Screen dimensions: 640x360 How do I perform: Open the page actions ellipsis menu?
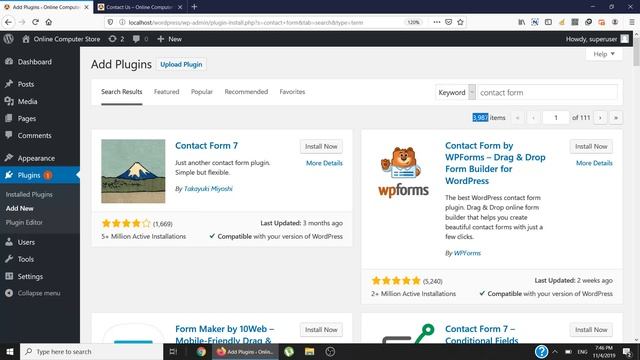437,22
